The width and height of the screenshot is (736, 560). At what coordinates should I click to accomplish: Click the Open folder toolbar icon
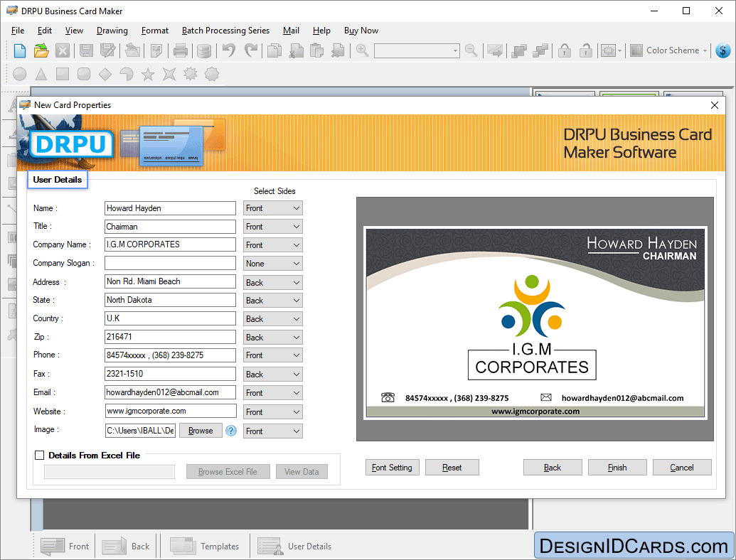pos(41,50)
